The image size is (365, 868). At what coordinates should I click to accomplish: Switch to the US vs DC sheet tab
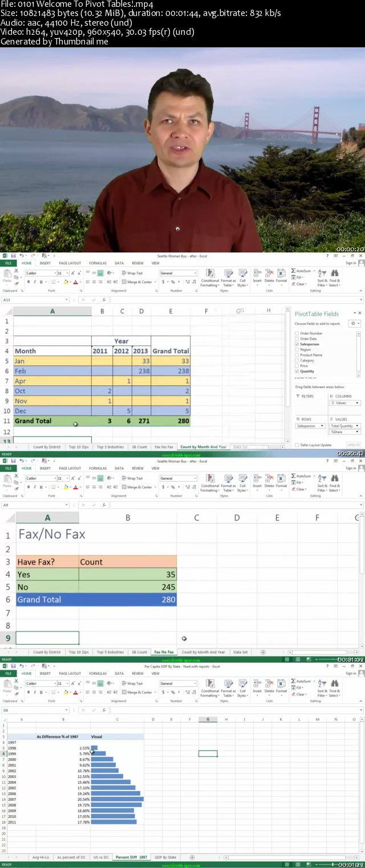tap(101, 857)
